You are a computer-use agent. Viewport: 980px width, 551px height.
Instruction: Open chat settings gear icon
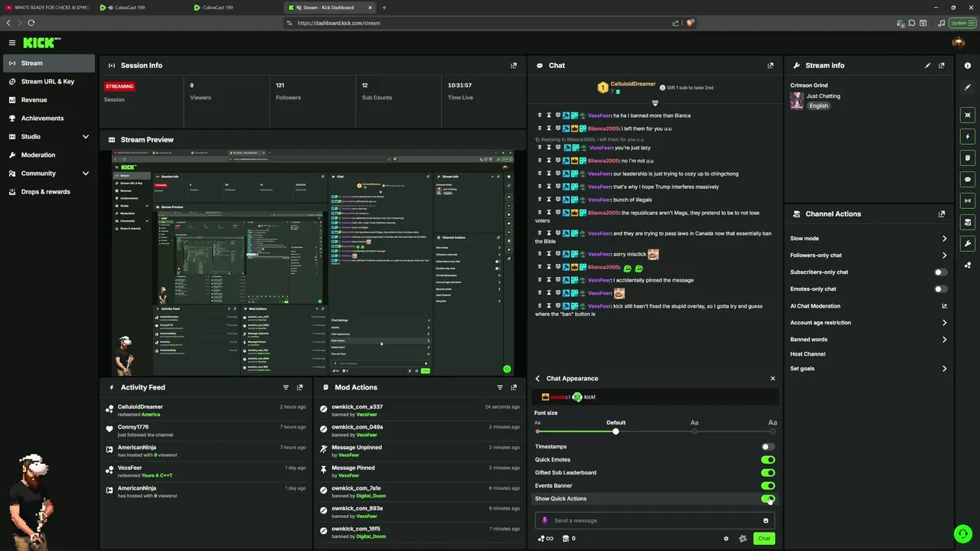pyautogui.click(x=726, y=539)
